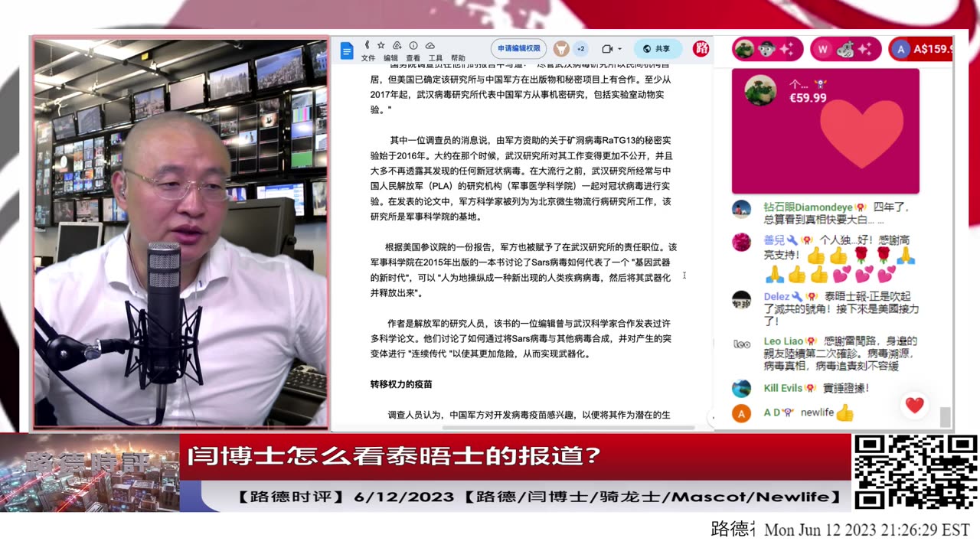Click the QR code image

click(x=916, y=473)
